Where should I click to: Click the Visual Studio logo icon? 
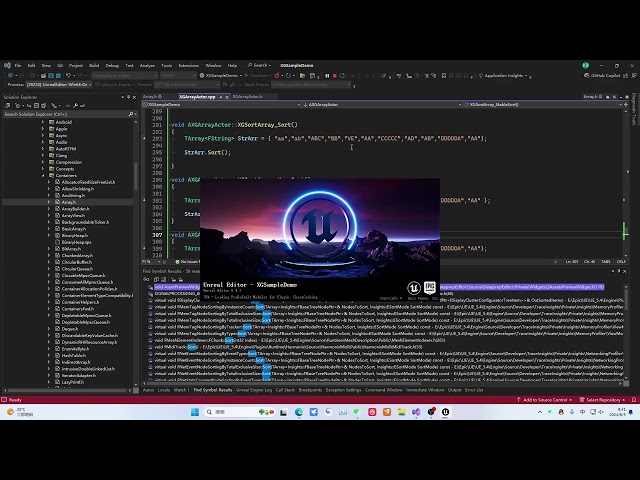click(7, 65)
